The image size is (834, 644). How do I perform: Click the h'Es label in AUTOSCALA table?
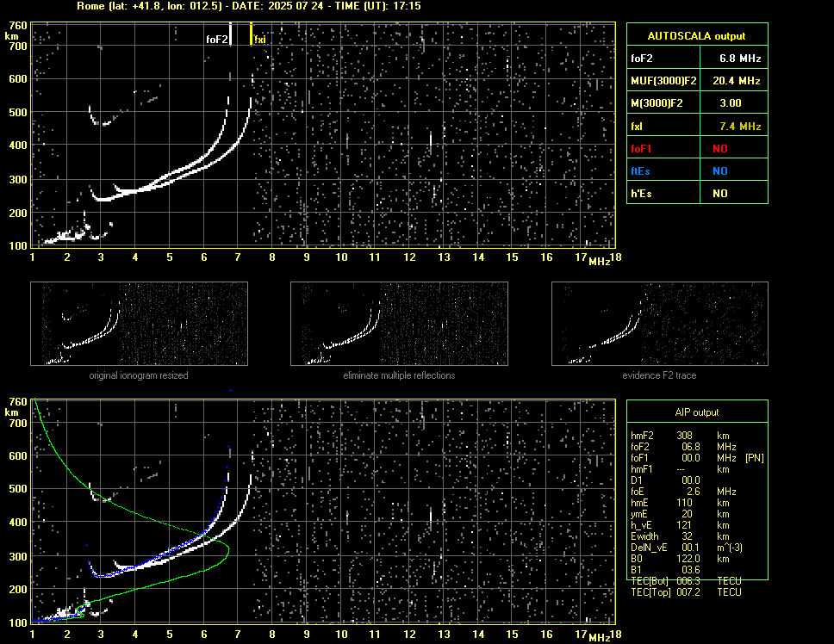pyautogui.click(x=641, y=194)
